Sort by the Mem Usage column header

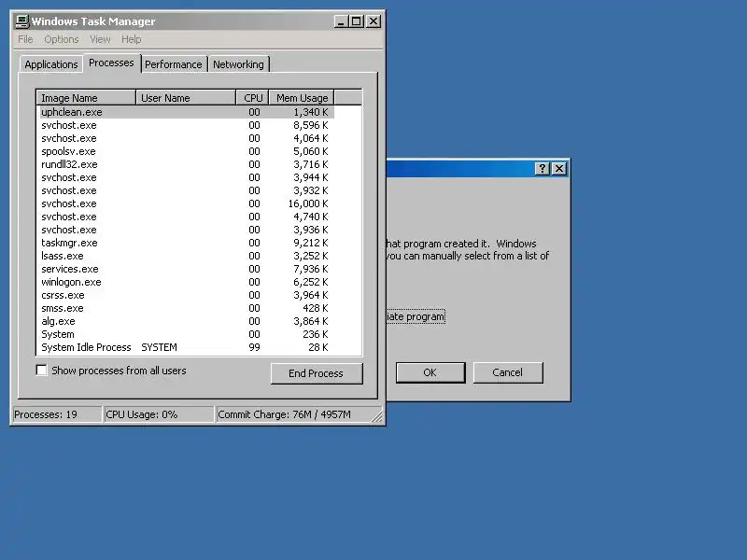(302, 98)
